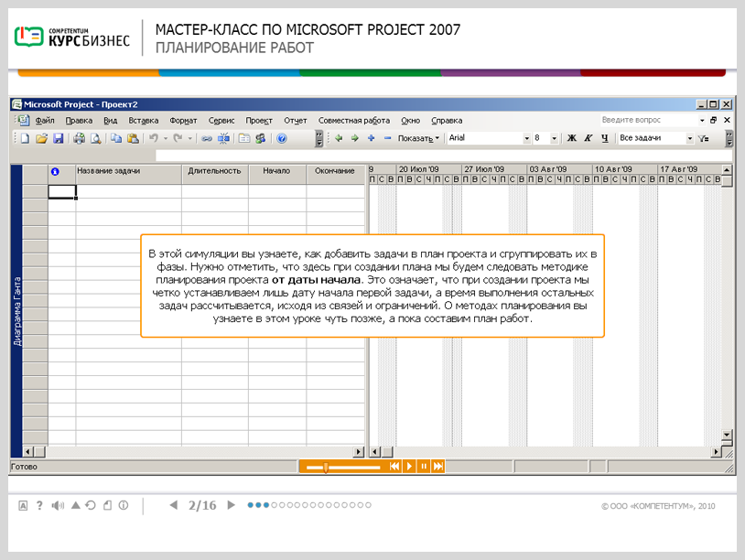
Task: Click the Окончание column header
Action: point(335,175)
